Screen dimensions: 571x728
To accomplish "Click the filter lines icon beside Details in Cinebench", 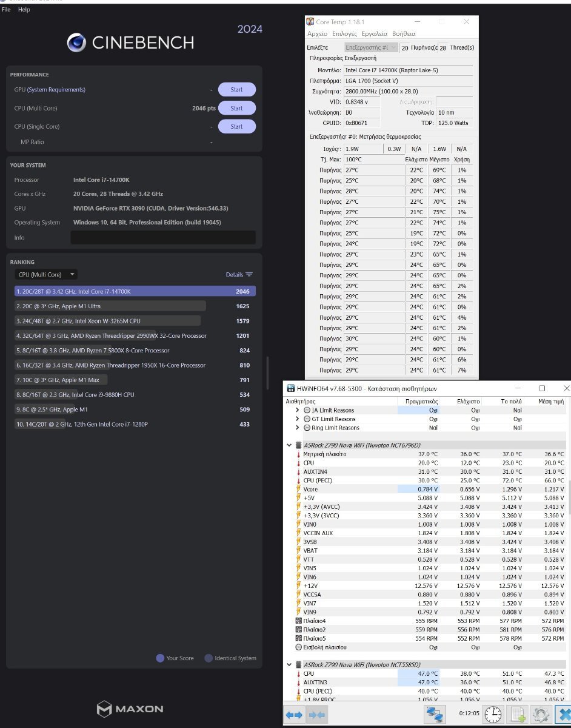I will pyautogui.click(x=249, y=274).
